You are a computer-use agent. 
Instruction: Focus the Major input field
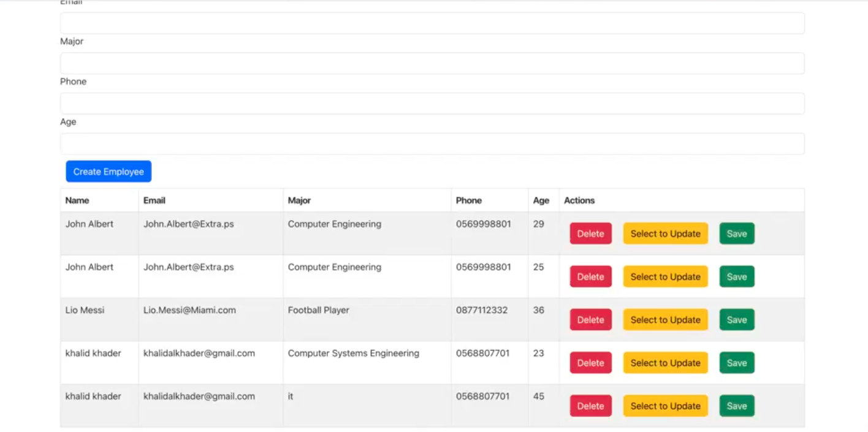432,63
